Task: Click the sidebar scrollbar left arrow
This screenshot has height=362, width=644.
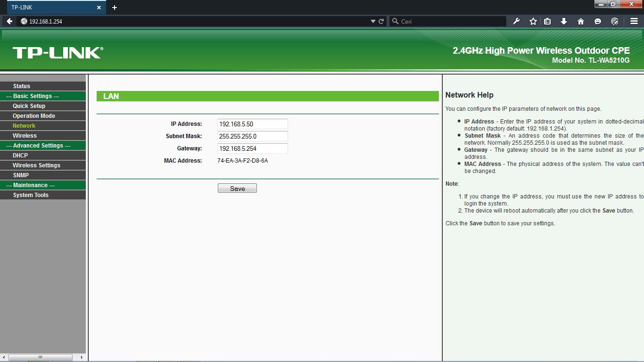Action: pyautogui.click(x=3, y=358)
